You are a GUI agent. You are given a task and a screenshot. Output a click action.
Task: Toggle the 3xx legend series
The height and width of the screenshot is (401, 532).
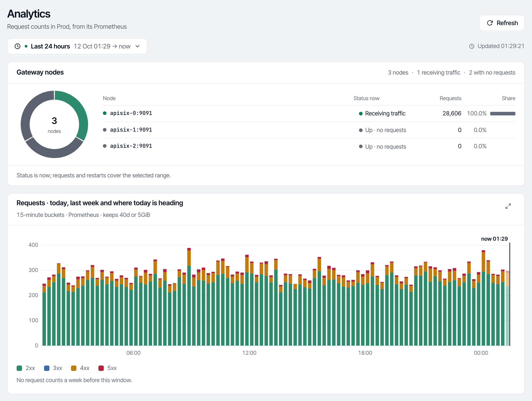coord(53,368)
